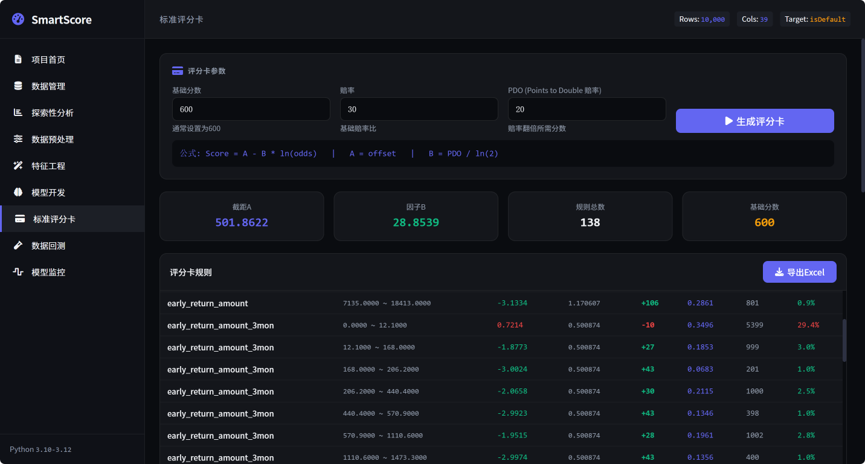This screenshot has width=865, height=464.
Task: Click the 数据预处理 sliders icon
Action: 18,138
